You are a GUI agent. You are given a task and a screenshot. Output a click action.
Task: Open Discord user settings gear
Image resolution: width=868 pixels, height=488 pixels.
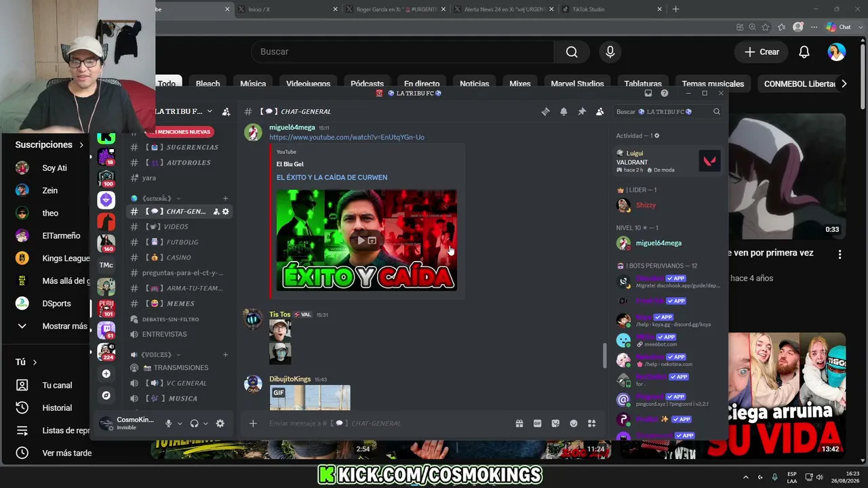click(x=220, y=424)
